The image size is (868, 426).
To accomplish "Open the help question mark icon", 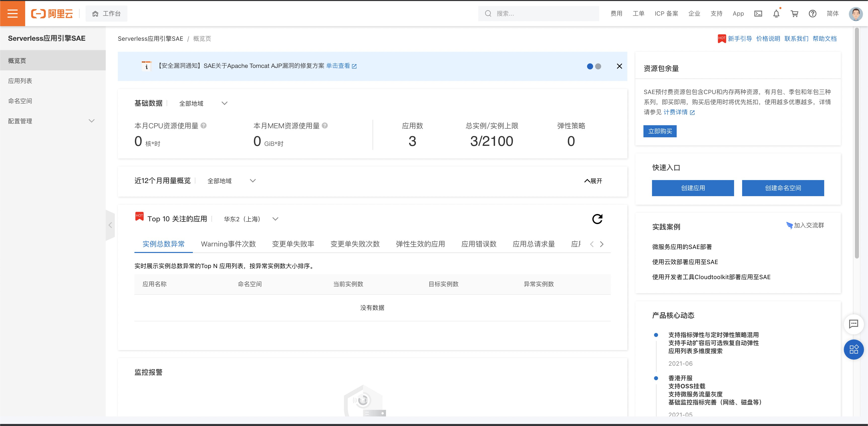I will coord(812,14).
